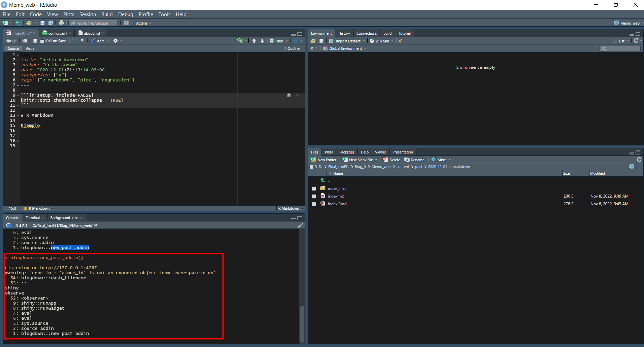Load workspace in Environment pane
The height and width of the screenshot is (347, 644).
point(313,41)
